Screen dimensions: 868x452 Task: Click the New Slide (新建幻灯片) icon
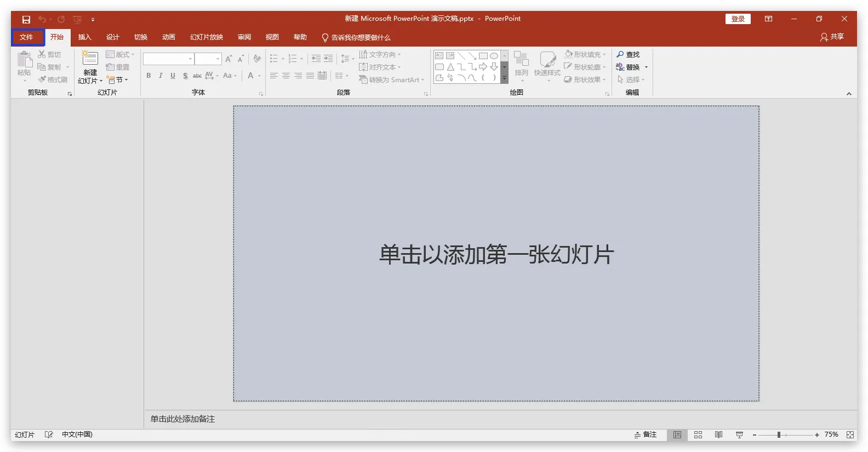[90, 59]
